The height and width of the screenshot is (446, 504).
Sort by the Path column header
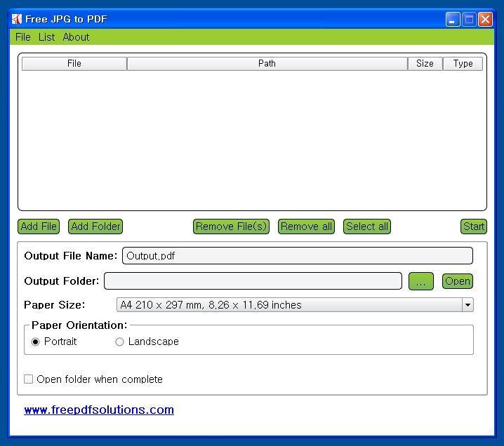coord(267,64)
